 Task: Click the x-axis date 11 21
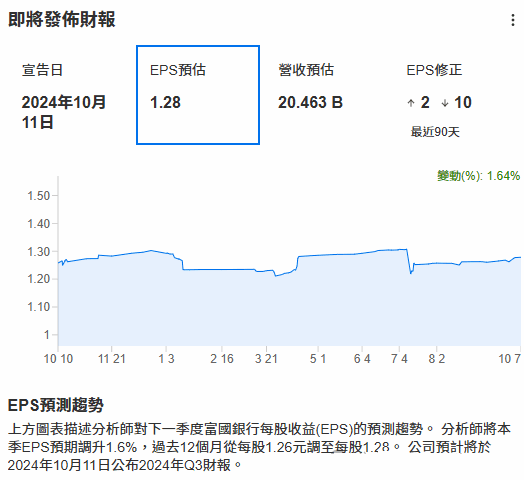(x=112, y=359)
